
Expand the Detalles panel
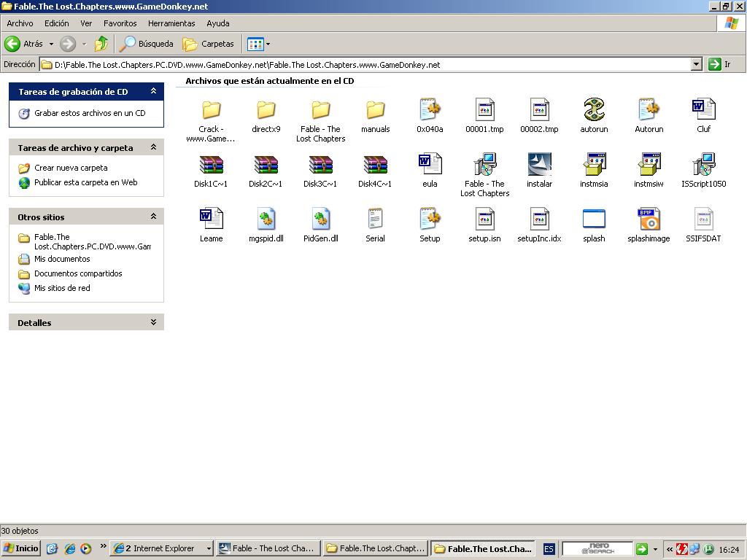[153, 322]
